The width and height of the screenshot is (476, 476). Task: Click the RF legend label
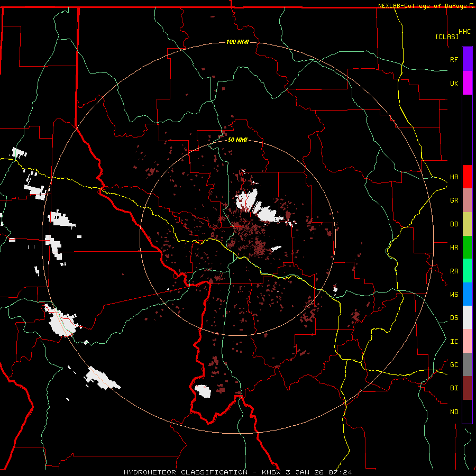(x=454, y=59)
